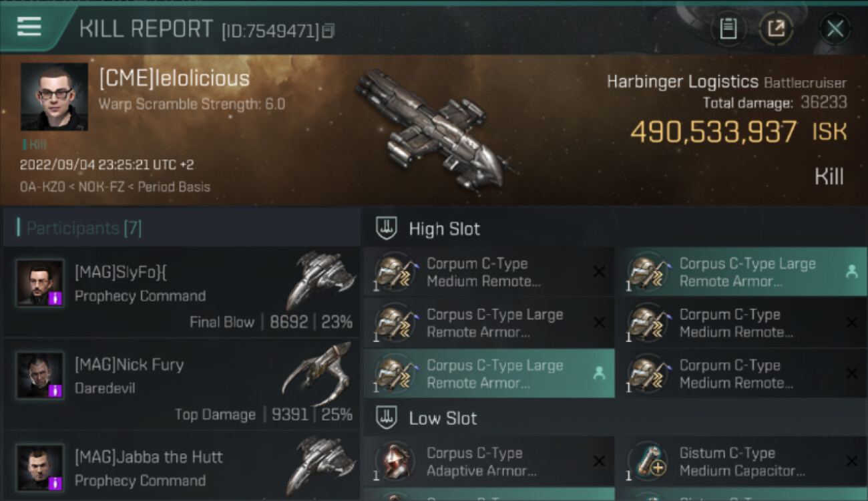868x501 pixels.
Task: Close the Kill Report window
Action: pyautogui.click(x=835, y=29)
